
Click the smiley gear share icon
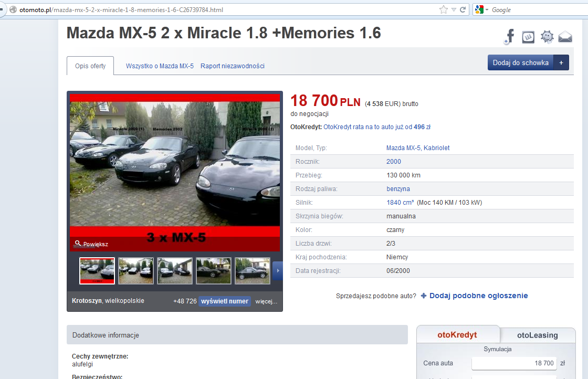pyautogui.click(x=547, y=37)
